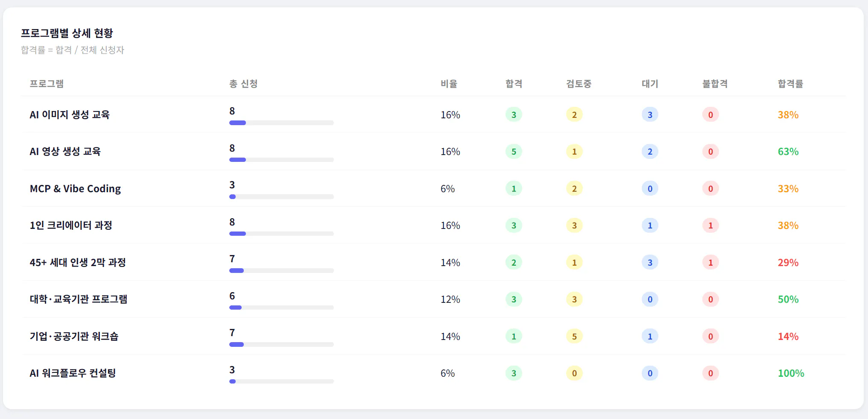Select the 불합격 badge for 대학·교육기관 프로그램
Screen dimensions: 868x419
[710, 299]
